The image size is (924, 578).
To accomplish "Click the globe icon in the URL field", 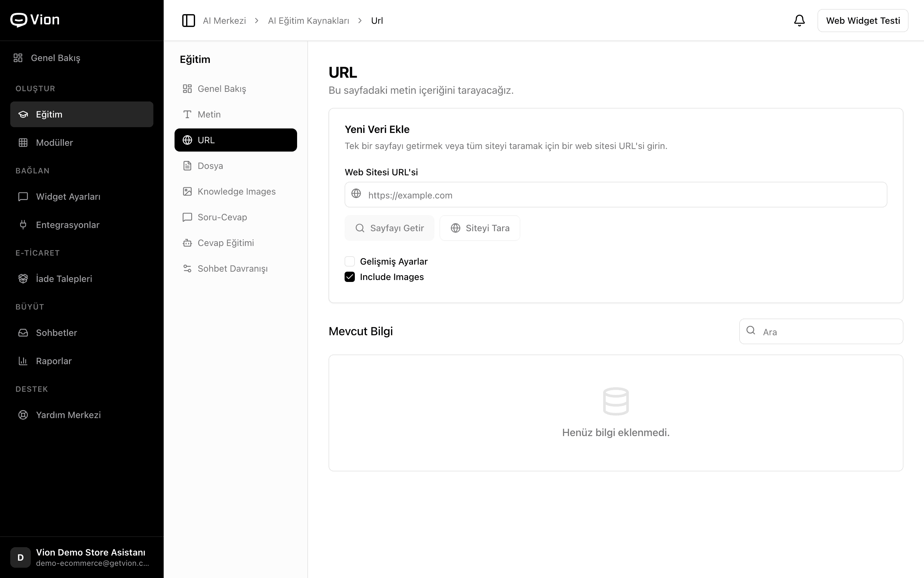I will [356, 193].
